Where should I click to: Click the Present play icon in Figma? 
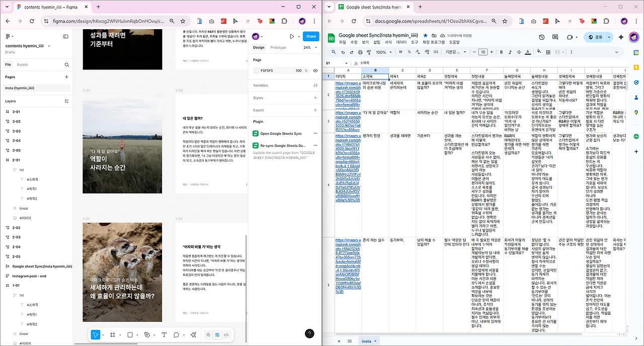click(292, 36)
